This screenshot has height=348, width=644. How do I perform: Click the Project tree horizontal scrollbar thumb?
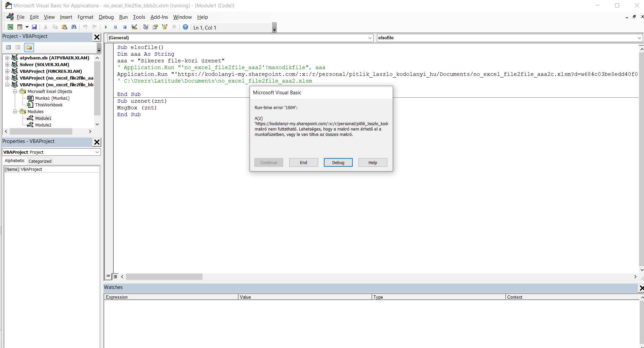point(41,132)
